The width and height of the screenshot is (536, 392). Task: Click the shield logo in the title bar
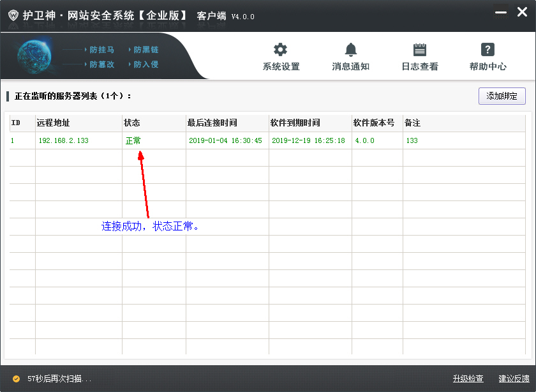[13, 16]
